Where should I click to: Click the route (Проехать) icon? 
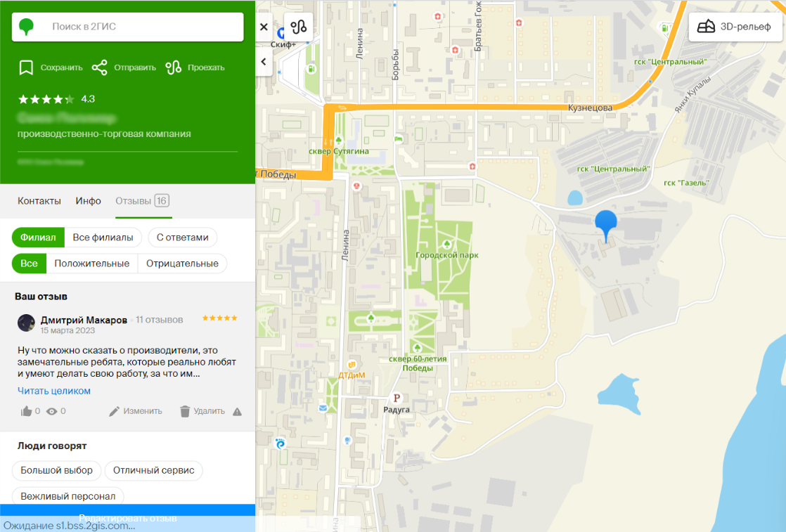point(174,67)
